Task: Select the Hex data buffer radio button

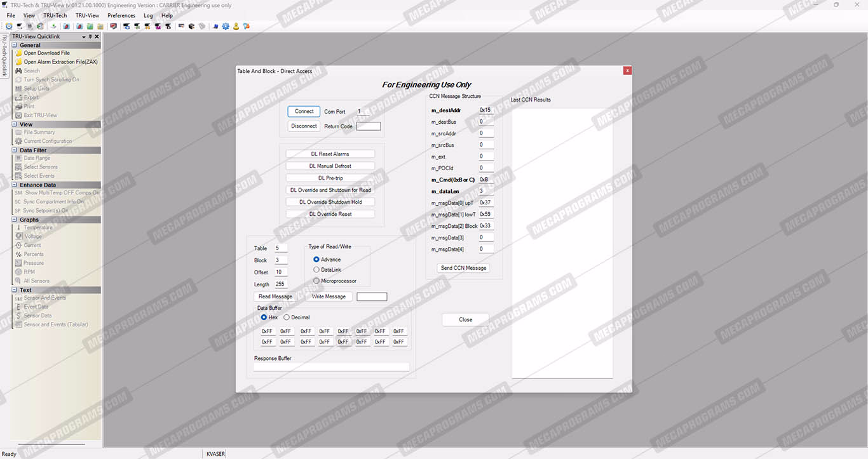Action: click(x=264, y=317)
